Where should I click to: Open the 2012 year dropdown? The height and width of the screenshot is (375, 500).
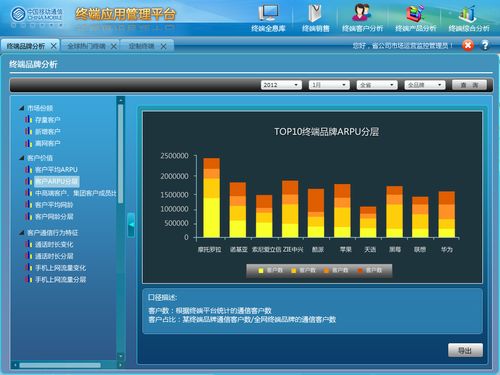click(281, 85)
